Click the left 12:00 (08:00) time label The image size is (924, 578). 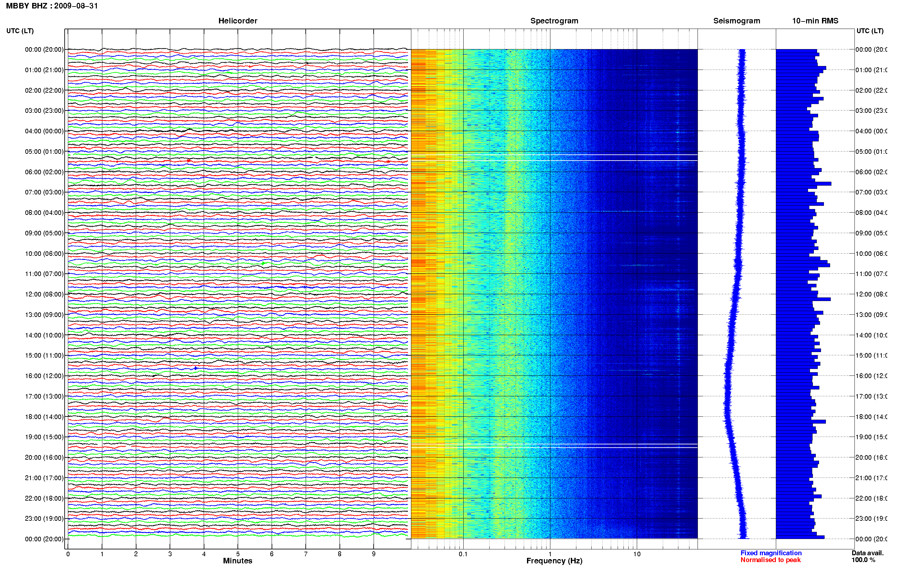(44, 294)
